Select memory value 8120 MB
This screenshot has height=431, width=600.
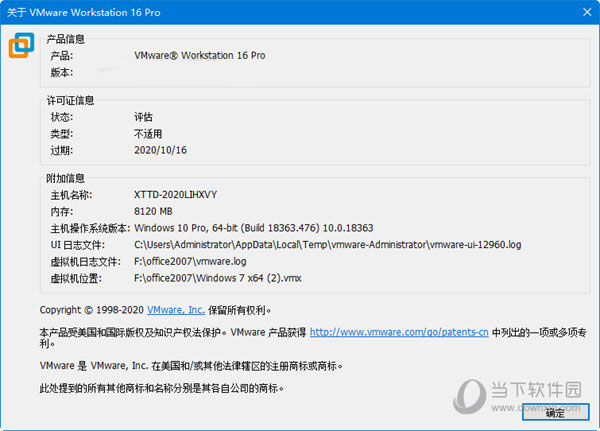[153, 211]
